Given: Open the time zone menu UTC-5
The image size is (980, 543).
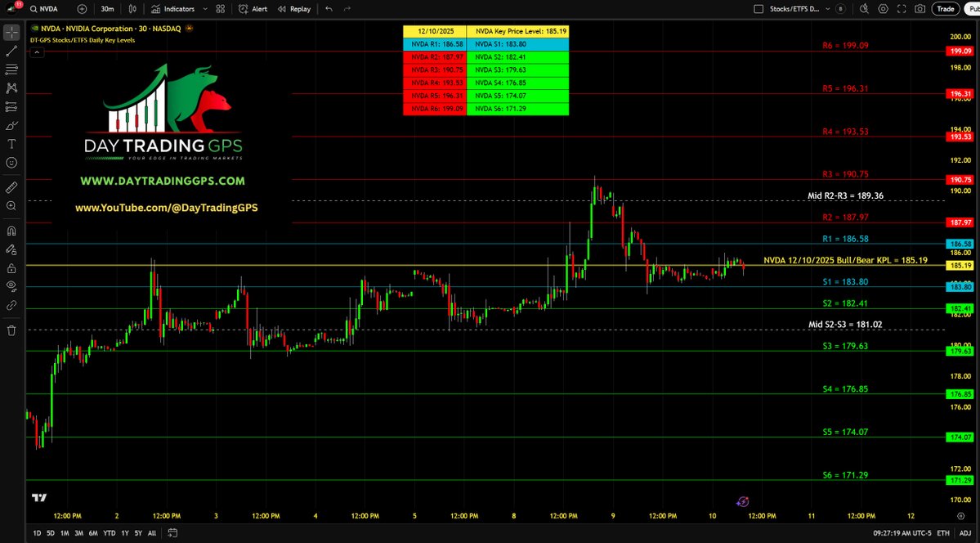Looking at the screenshot, I should click(902, 533).
